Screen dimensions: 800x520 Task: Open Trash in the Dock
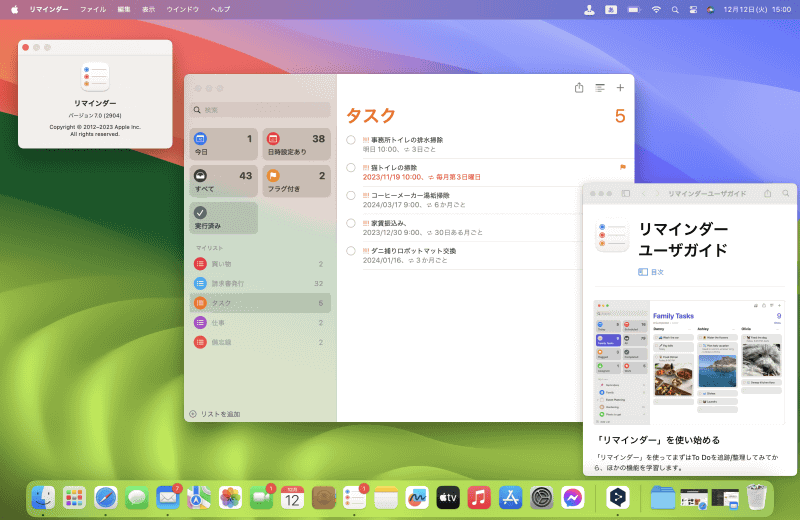pyautogui.click(x=756, y=498)
